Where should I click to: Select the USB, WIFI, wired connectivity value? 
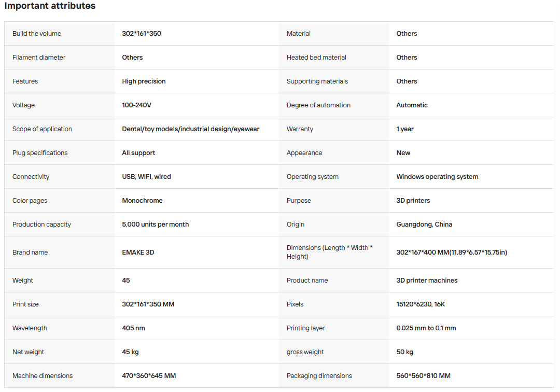coord(146,177)
